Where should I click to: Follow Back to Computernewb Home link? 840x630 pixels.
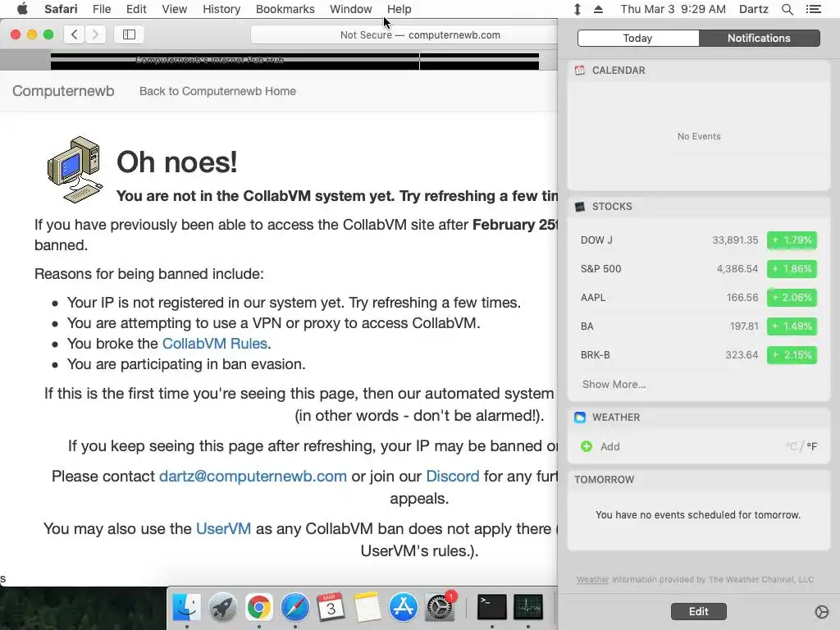[217, 91]
